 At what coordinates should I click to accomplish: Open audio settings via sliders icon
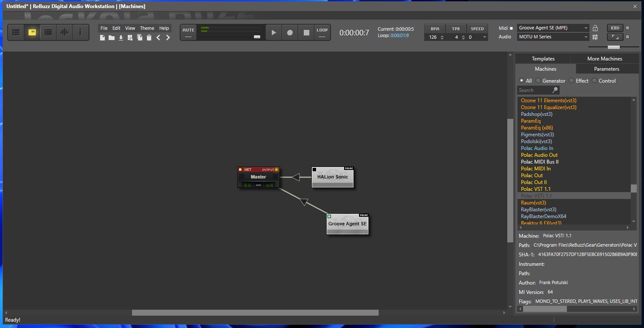[x=595, y=37]
